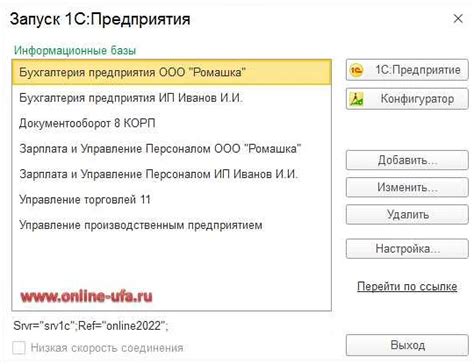This screenshot has height=364, width=474.
Task: Select Зарплата и Управление Персоналом ООО "Ромашка"
Action: [172, 149]
